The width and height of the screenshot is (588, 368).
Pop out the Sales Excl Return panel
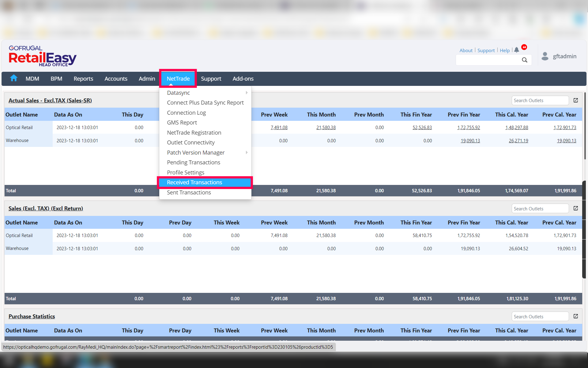pyautogui.click(x=576, y=208)
